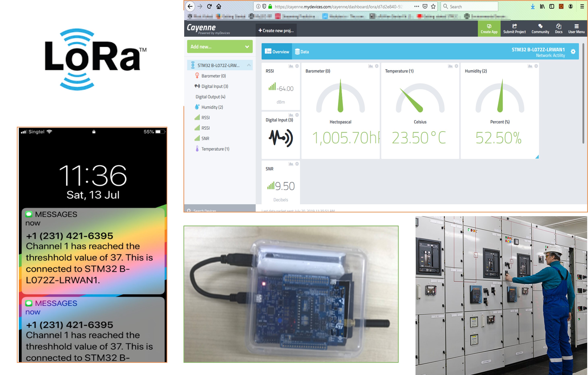Click in the browser Search box

pos(469,7)
